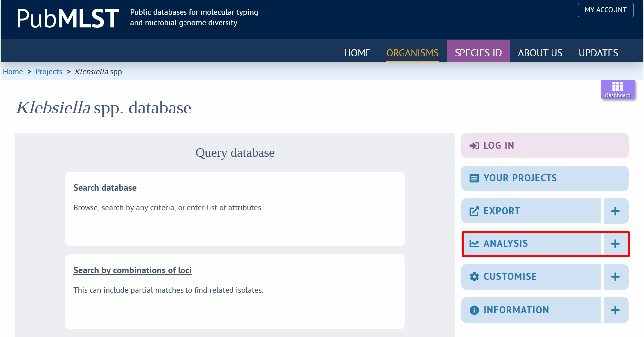Image resolution: width=644 pixels, height=337 pixels.
Task: Open the Dashboard grid icon
Action: [618, 86]
